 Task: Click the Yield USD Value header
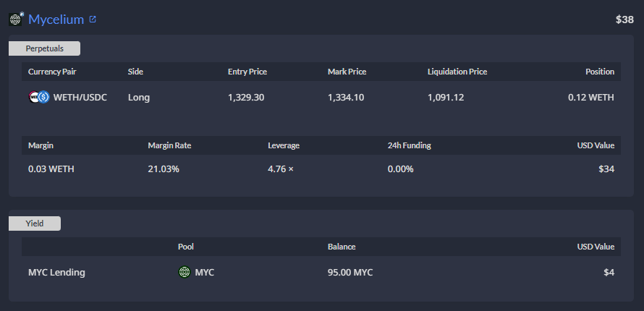coord(596,247)
